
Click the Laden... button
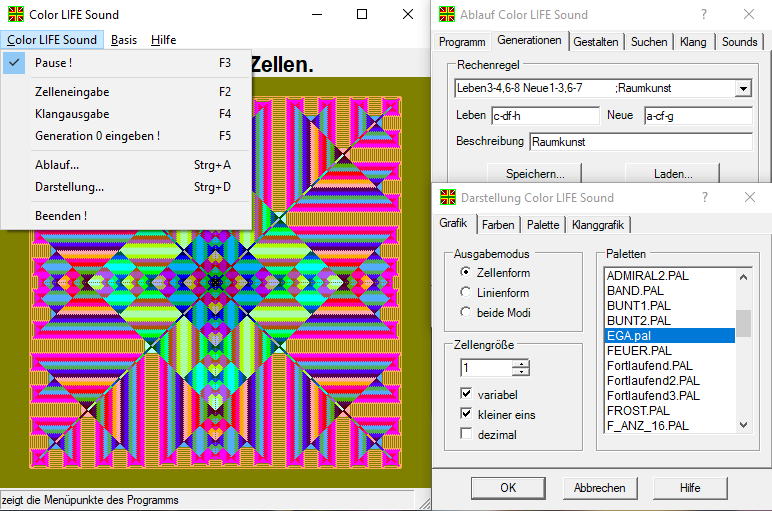673,173
